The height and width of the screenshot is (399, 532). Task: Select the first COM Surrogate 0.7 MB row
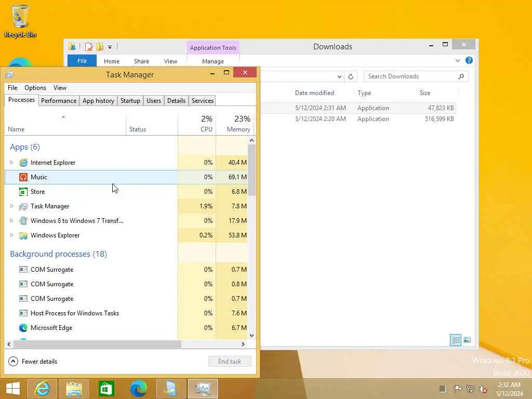click(x=126, y=270)
